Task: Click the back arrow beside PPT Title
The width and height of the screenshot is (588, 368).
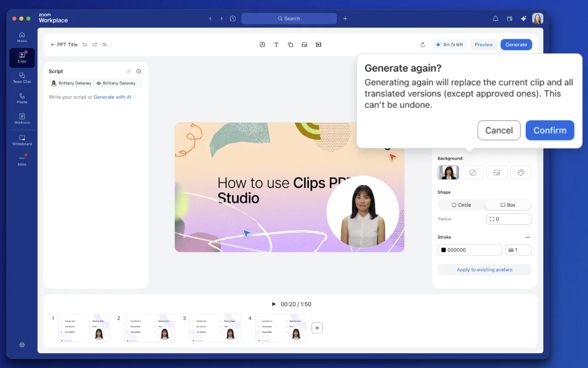Action: pos(53,45)
